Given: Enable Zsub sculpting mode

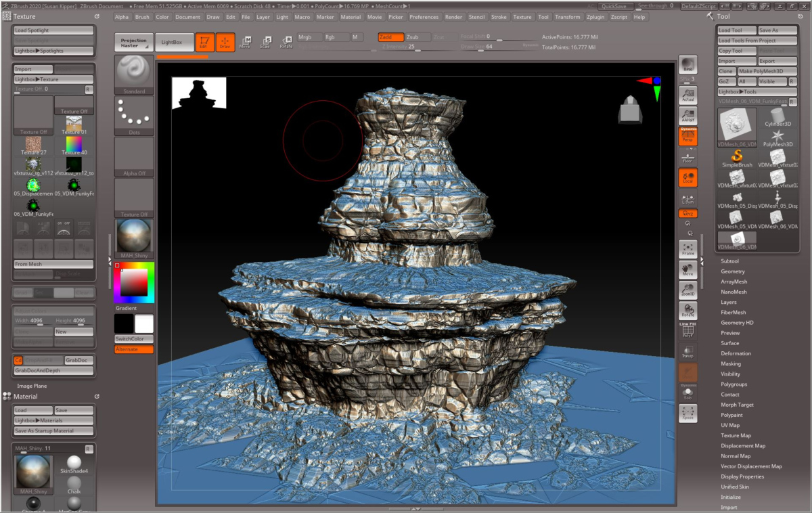Looking at the screenshot, I should point(418,37).
